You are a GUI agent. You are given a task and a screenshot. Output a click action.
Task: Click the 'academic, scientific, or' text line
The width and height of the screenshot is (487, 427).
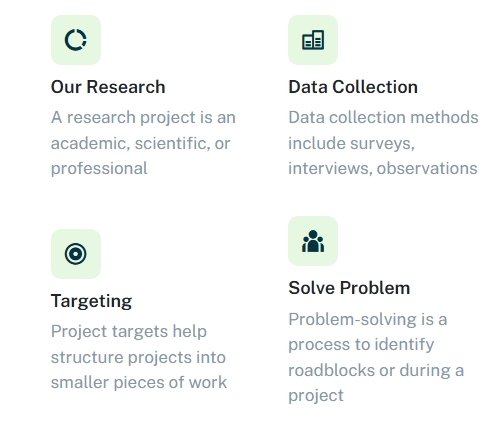click(x=140, y=143)
